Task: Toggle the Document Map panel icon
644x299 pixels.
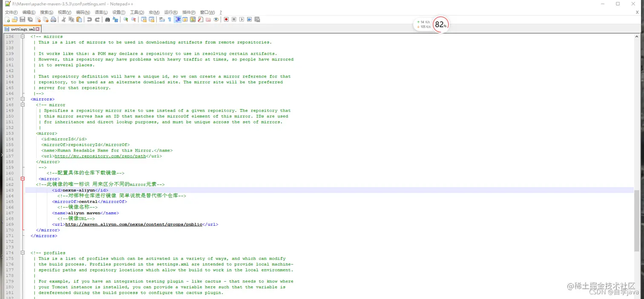Action: coord(193,19)
